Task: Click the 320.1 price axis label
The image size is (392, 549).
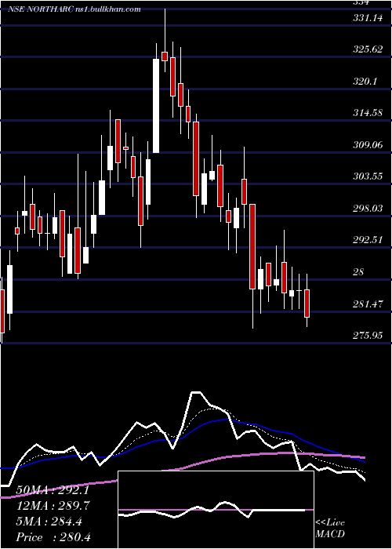Action: [x=365, y=82]
